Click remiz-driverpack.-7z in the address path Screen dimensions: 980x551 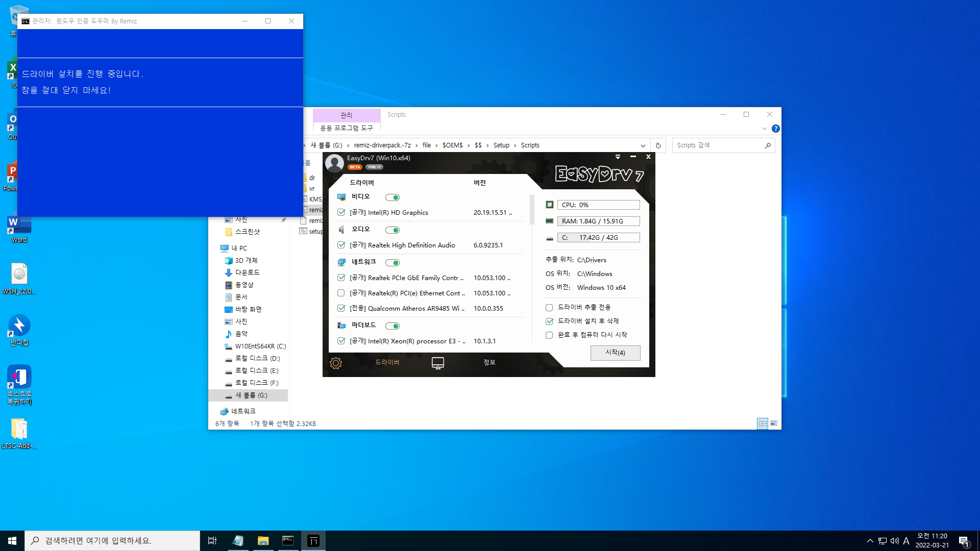coord(382,145)
